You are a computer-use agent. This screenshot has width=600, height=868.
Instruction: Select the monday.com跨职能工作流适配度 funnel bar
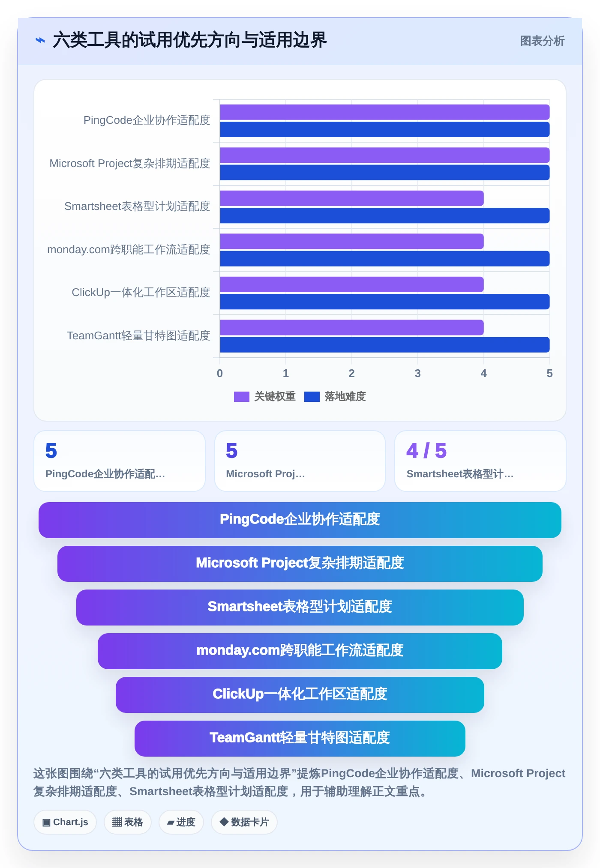300,651
